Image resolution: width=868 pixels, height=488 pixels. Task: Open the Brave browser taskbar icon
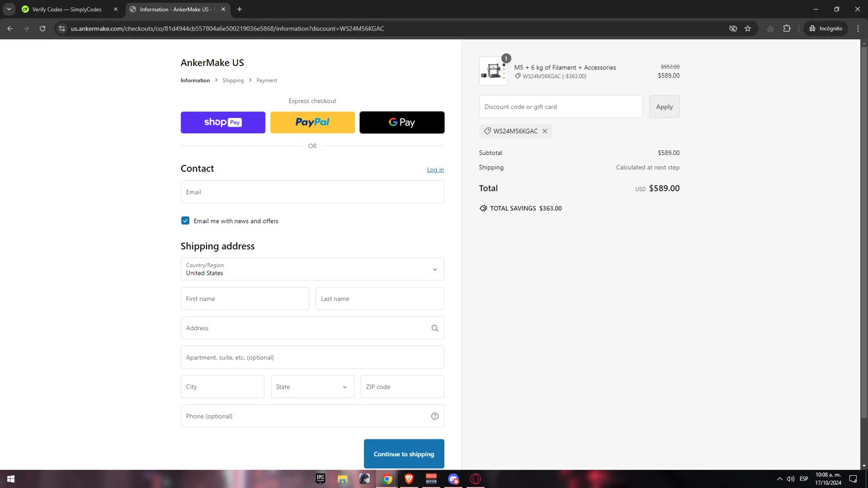[409, 479]
